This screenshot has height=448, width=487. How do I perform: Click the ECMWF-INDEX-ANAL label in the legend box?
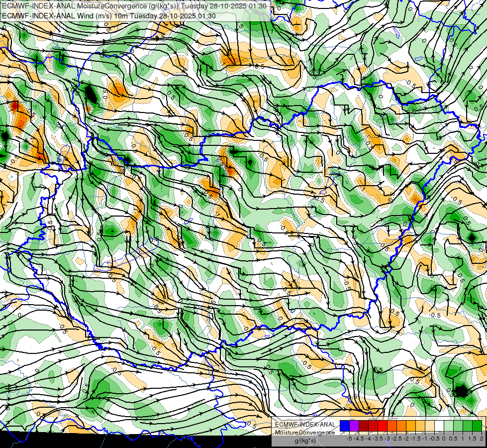[305, 425]
